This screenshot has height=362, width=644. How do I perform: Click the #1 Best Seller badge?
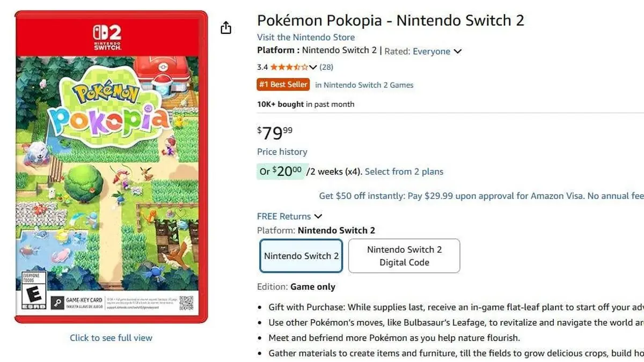[283, 84]
